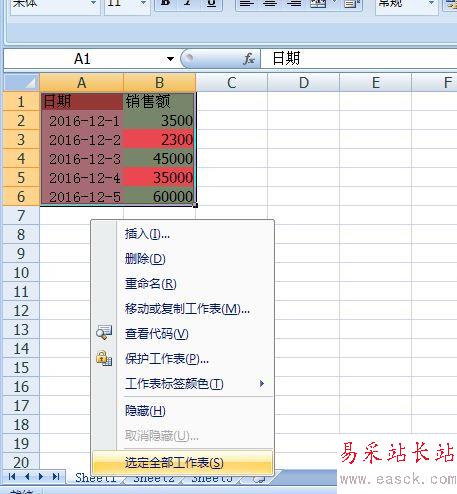Click cell with value 45000
Image resolution: width=457 pixels, height=494 pixels.
[x=159, y=158]
